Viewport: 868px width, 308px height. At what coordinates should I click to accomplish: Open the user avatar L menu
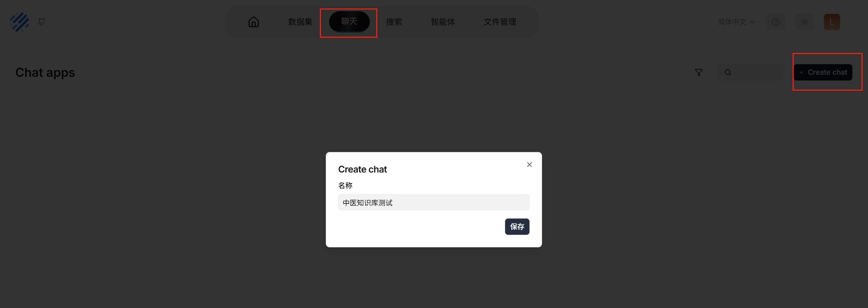pyautogui.click(x=832, y=22)
